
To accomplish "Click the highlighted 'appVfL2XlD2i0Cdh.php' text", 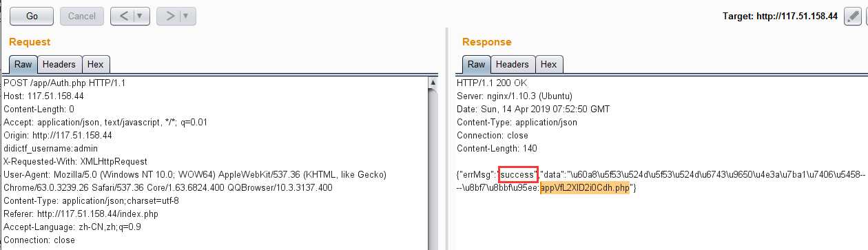I will [585, 187].
